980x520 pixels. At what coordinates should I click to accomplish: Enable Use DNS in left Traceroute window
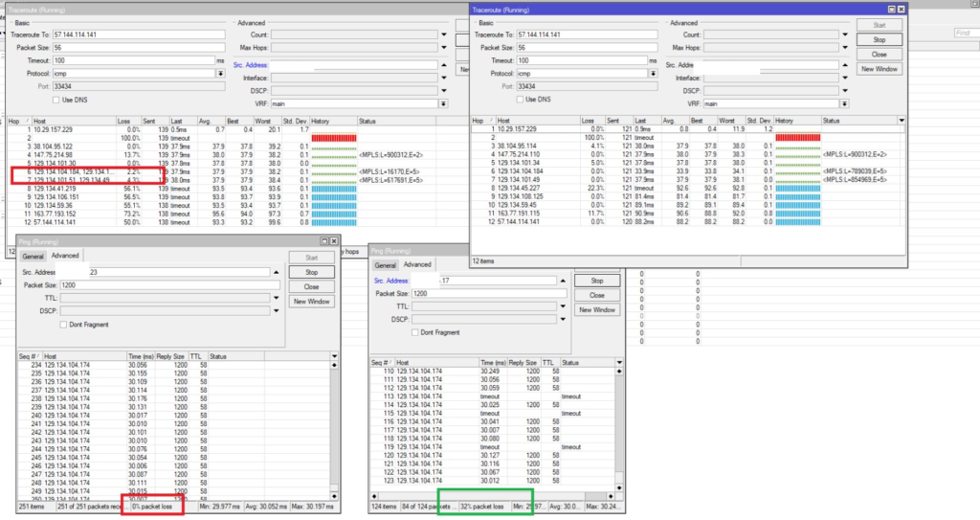point(56,100)
